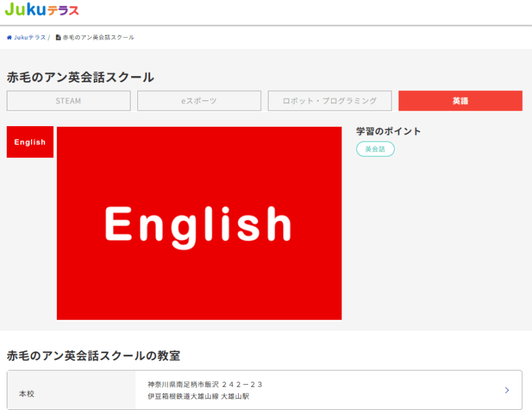This screenshot has width=532, height=410.
Task: Click the Jukuテラス logo in the header
Action: point(41,10)
